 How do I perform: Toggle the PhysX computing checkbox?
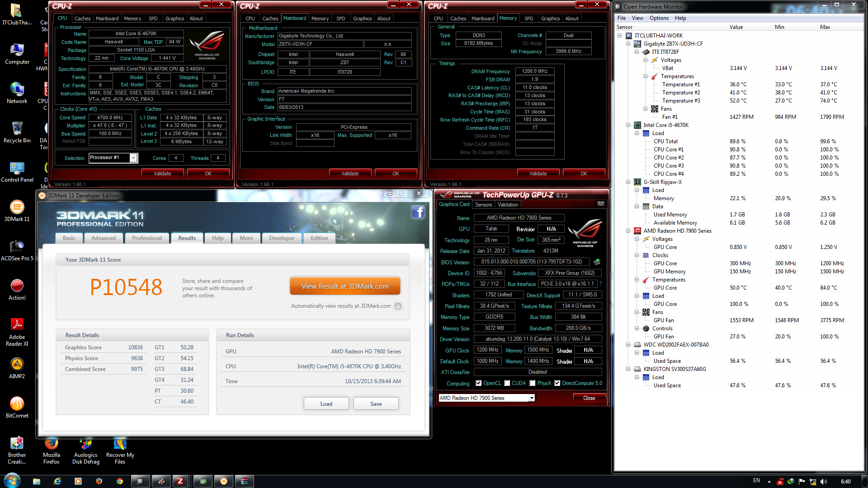(533, 383)
